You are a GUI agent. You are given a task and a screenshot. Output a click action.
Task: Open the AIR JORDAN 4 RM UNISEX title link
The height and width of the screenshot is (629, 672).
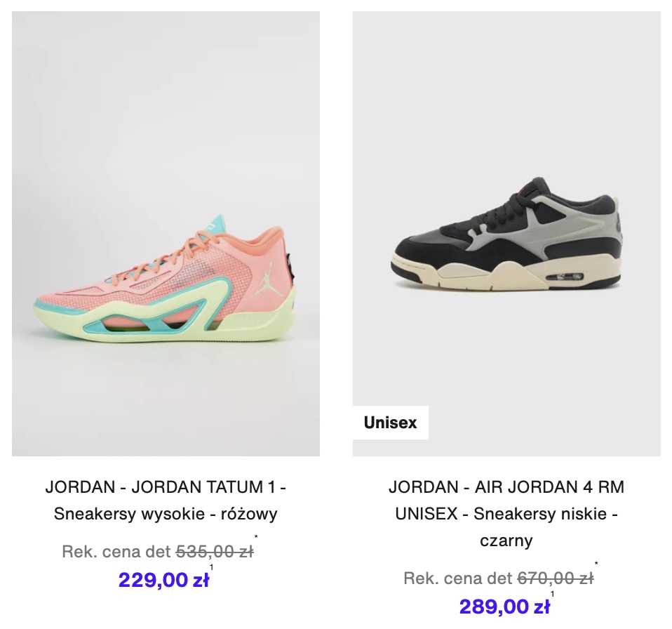click(506, 513)
